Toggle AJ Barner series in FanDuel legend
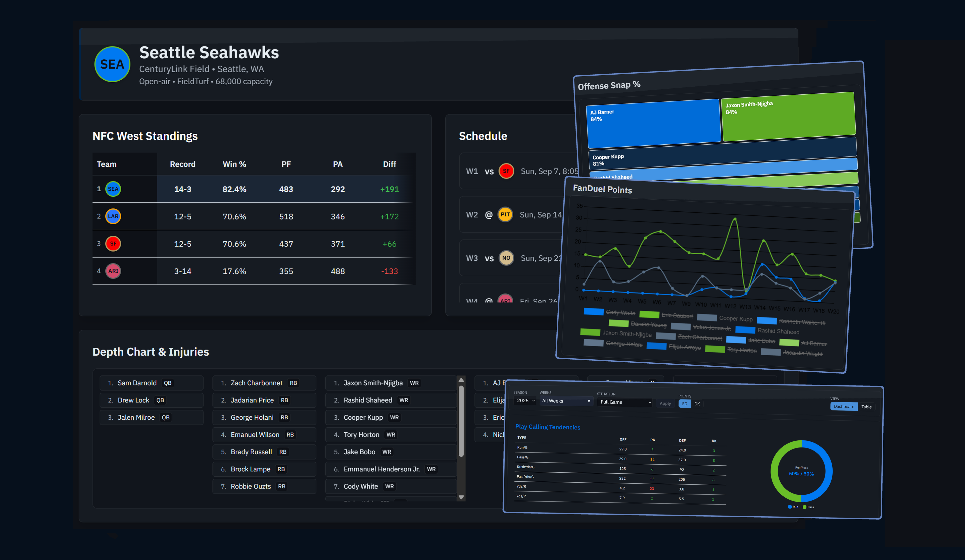The image size is (965, 560). coord(803,343)
